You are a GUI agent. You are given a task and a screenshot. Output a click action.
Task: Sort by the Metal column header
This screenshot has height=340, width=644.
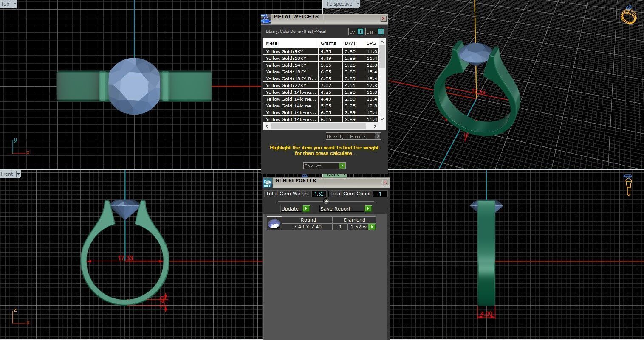tap(291, 43)
